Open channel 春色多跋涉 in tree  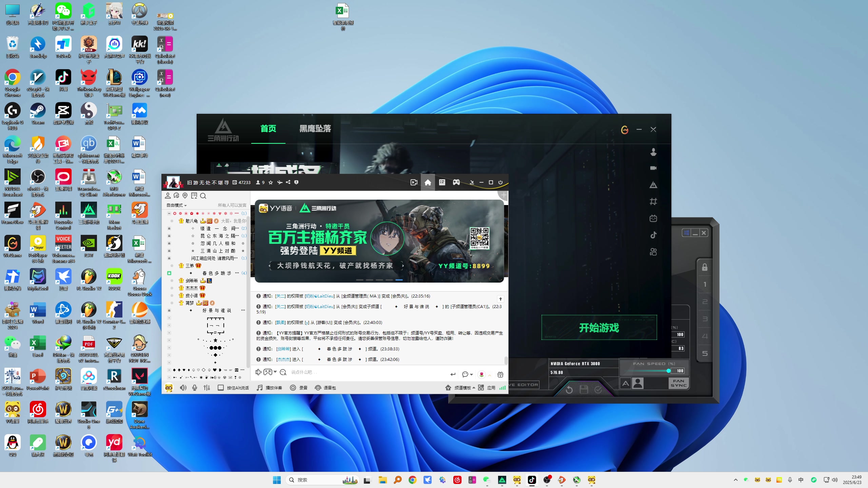[217, 273]
